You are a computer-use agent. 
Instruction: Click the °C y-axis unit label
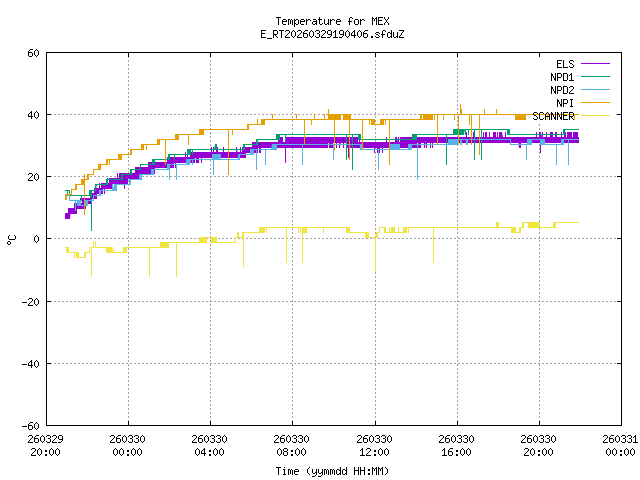click(x=11, y=239)
